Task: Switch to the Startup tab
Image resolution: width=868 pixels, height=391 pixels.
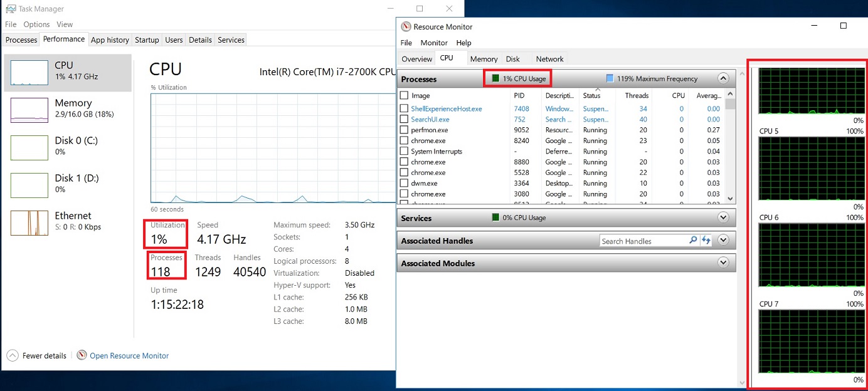Action: coord(147,40)
